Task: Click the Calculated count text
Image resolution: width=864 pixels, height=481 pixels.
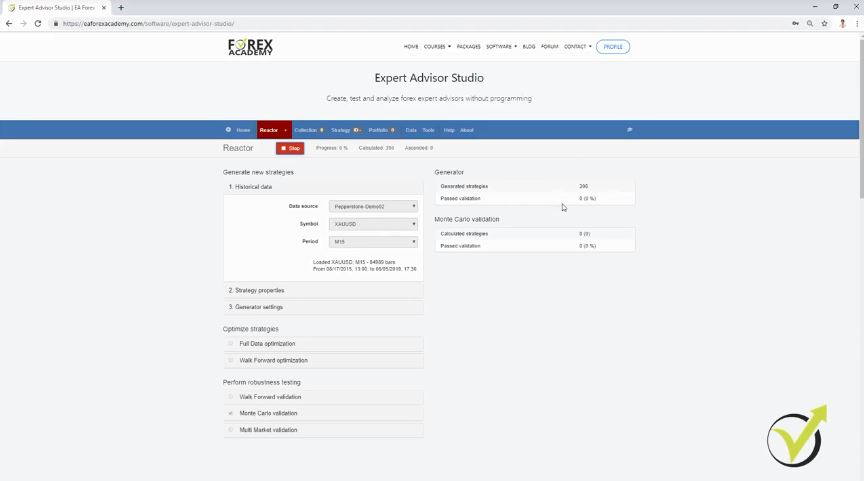Action: [x=376, y=148]
